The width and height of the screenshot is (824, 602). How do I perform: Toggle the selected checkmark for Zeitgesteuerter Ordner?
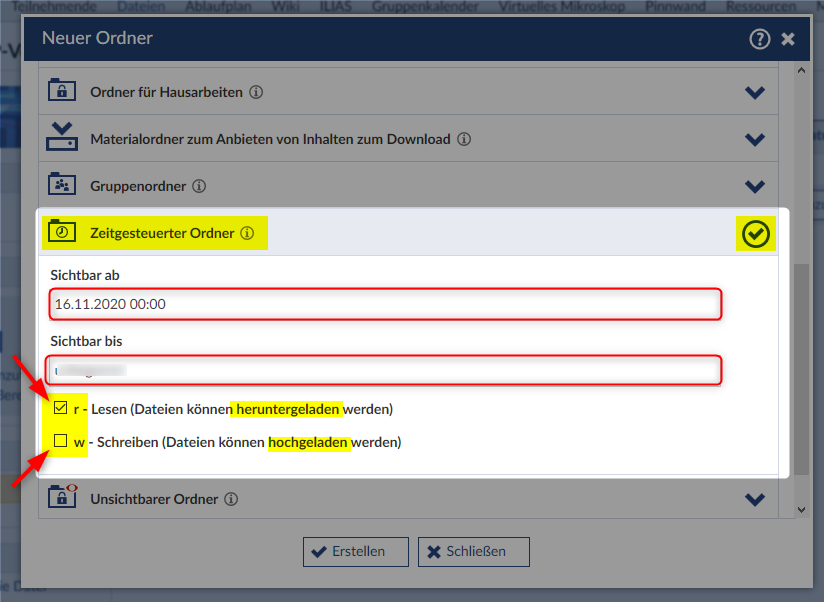[x=756, y=234]
